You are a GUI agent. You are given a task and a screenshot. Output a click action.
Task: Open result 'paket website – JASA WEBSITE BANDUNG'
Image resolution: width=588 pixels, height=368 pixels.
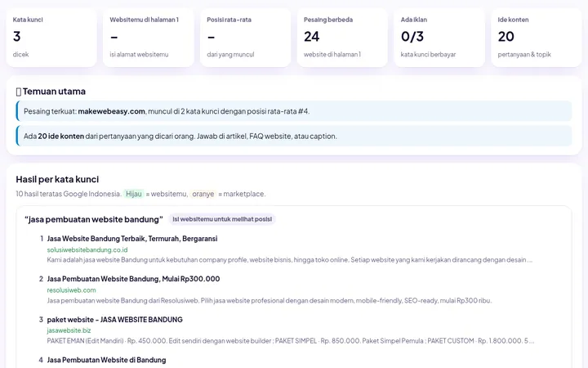[x=115, y=320]
